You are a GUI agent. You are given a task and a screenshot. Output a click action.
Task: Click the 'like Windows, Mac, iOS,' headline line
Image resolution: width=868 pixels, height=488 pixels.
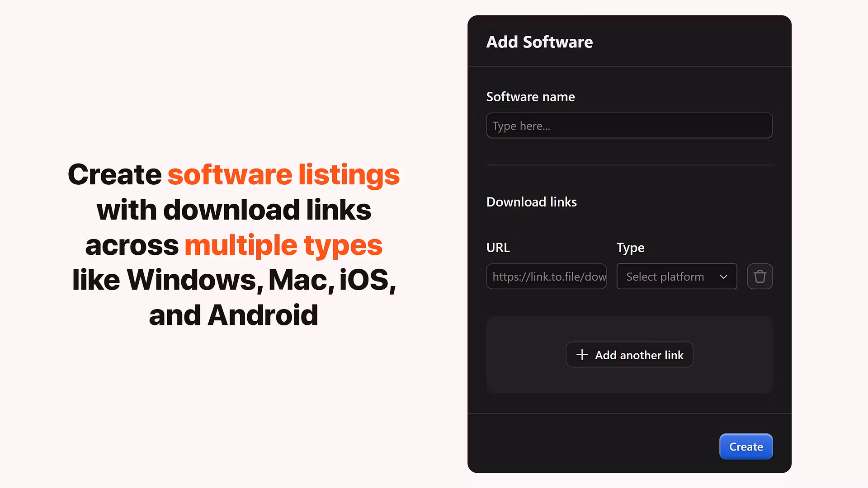point(234,280)
